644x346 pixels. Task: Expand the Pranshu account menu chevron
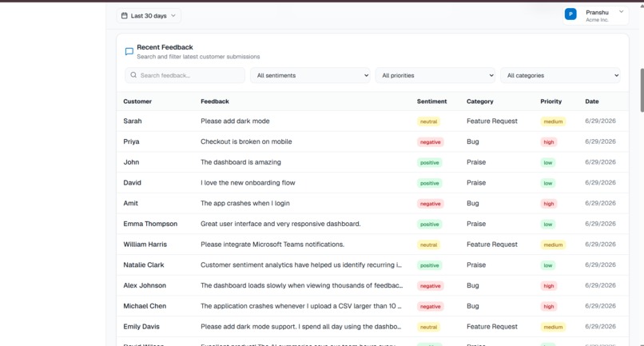pos(622,12)
